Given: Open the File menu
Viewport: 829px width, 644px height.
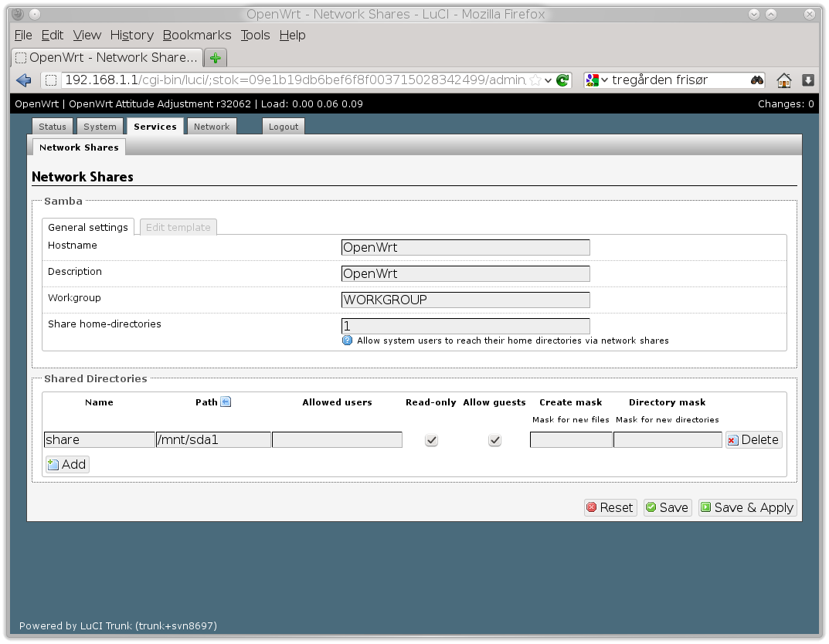Looking at the screenshot, I should pos(23,36).
